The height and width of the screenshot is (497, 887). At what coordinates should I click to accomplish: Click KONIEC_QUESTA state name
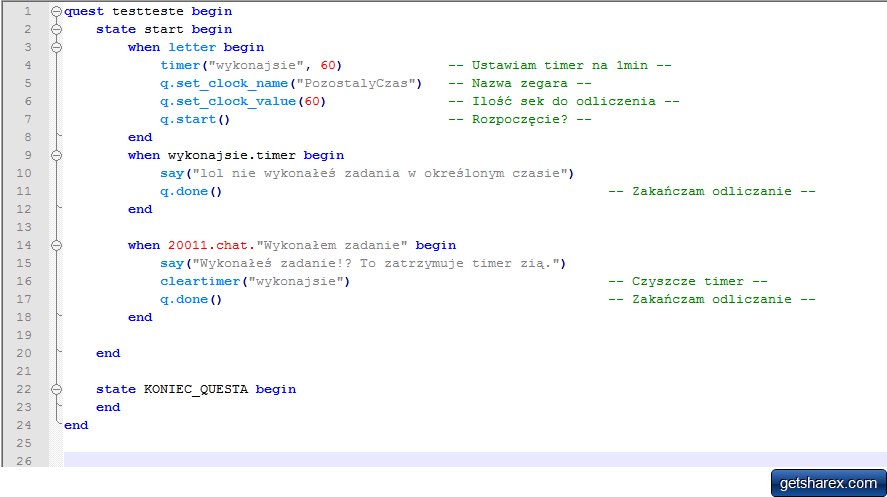coord(196,390)
